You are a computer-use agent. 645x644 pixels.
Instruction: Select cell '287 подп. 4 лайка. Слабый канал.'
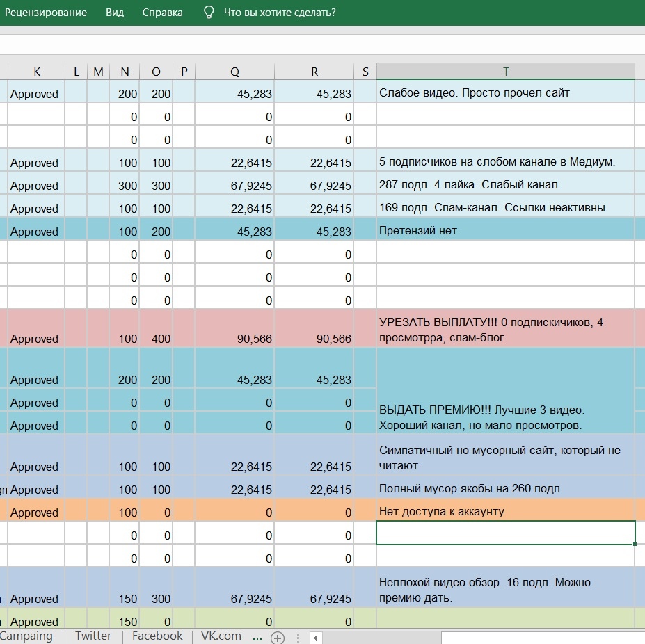[506, 184]
